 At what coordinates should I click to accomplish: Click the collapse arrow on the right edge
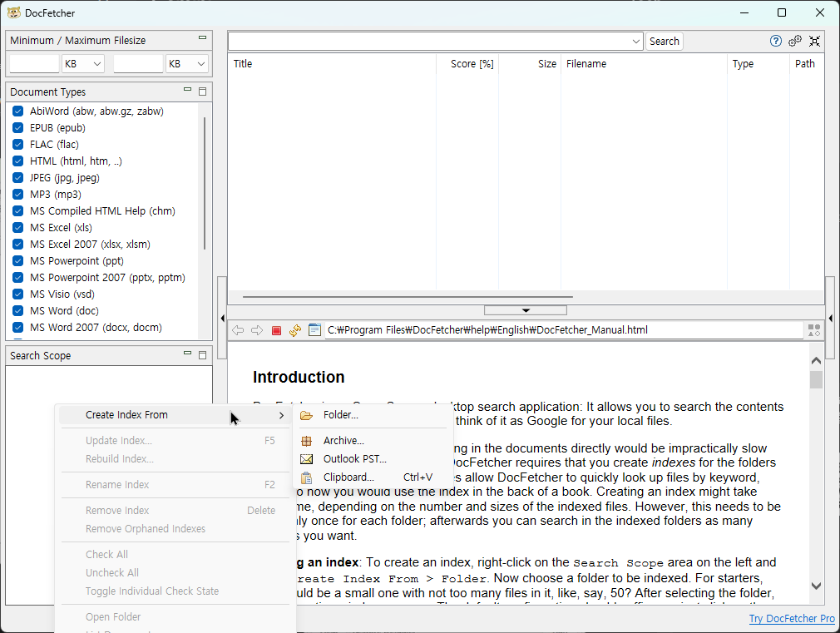pos(830,319)
